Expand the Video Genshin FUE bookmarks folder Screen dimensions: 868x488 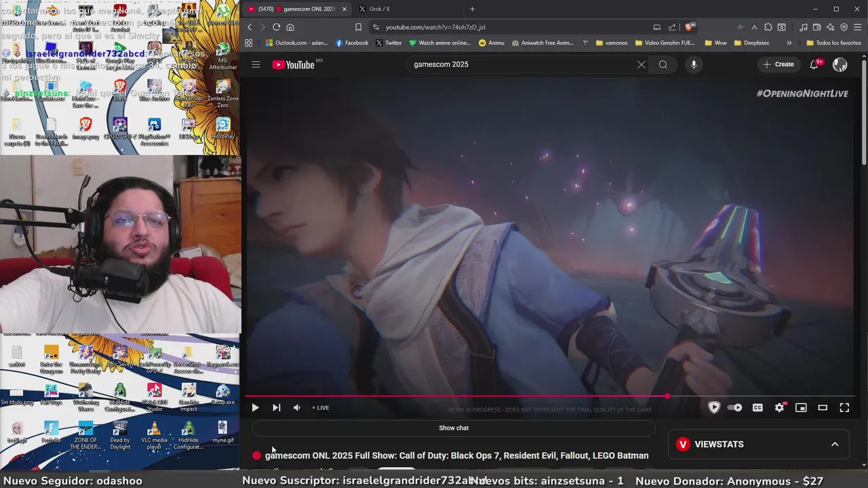point(665,43)
